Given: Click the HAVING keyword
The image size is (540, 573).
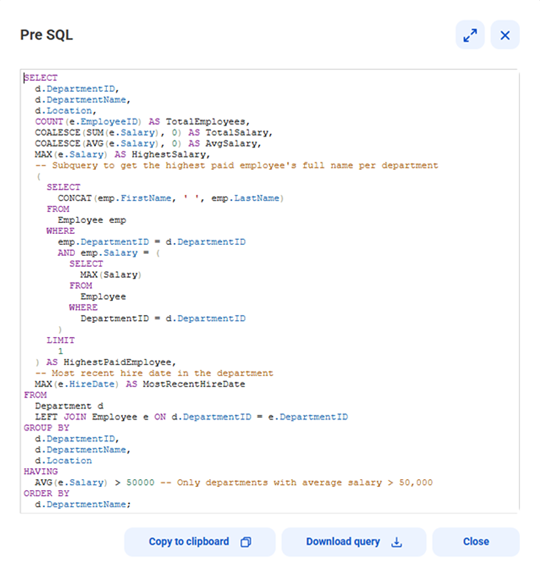Looking at the screenshot, I should point(41,471).
